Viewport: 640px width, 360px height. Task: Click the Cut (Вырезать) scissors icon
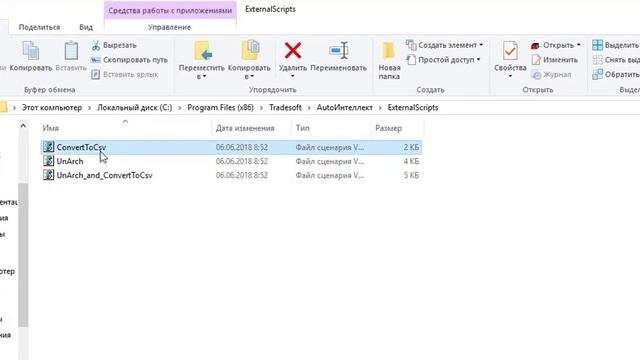tap(96, 45)
